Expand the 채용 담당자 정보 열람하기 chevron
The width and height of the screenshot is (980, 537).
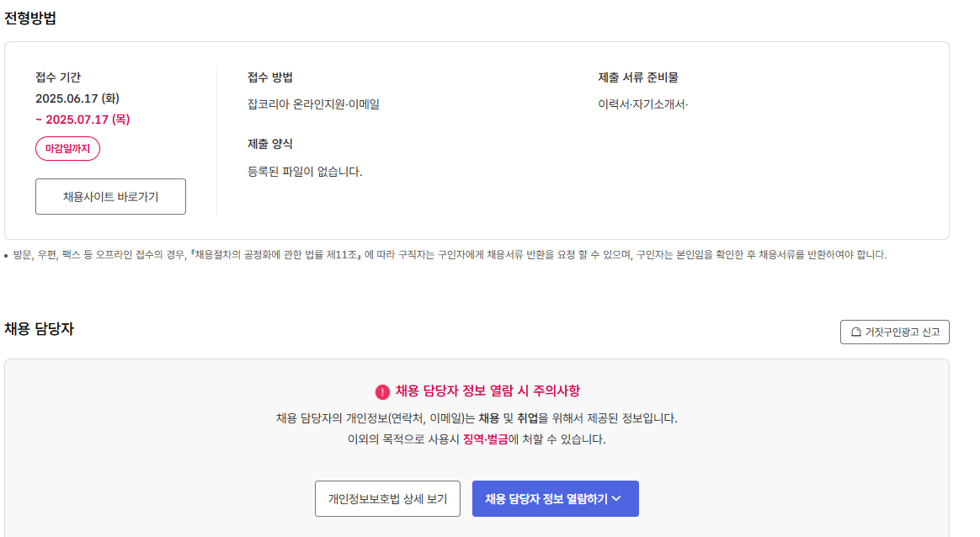(616, 498)
